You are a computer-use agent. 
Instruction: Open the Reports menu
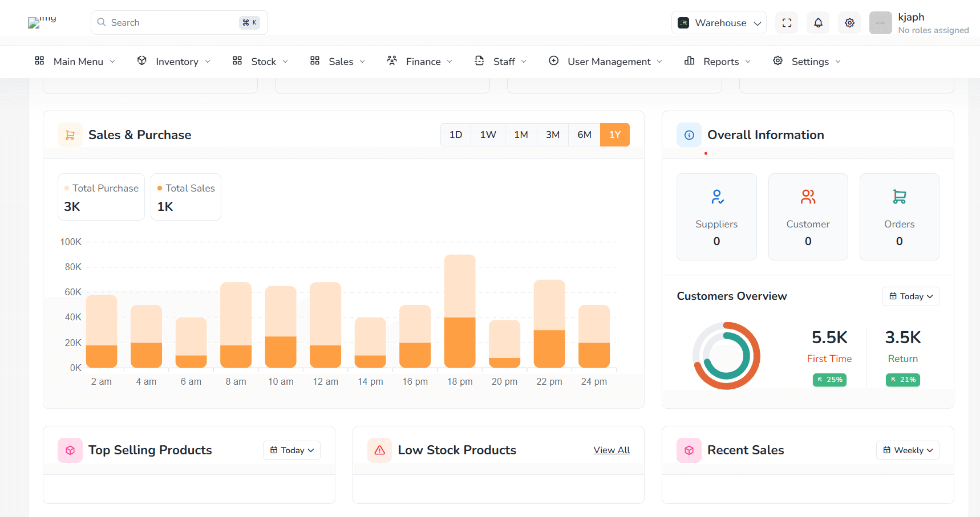[718, 62]
